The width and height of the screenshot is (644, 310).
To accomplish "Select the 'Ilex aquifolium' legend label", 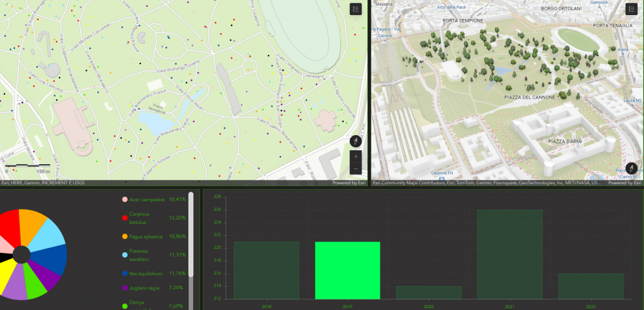I will 145,274.
